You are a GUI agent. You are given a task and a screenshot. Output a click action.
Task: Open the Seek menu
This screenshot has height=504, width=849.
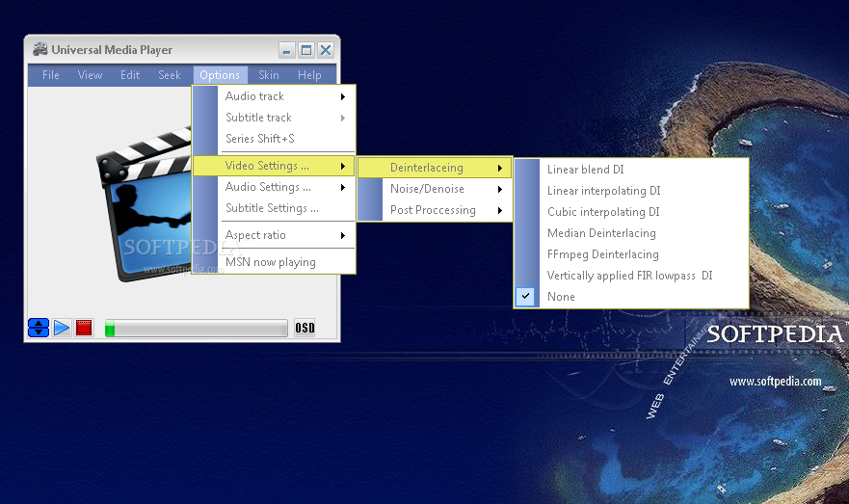170,75
